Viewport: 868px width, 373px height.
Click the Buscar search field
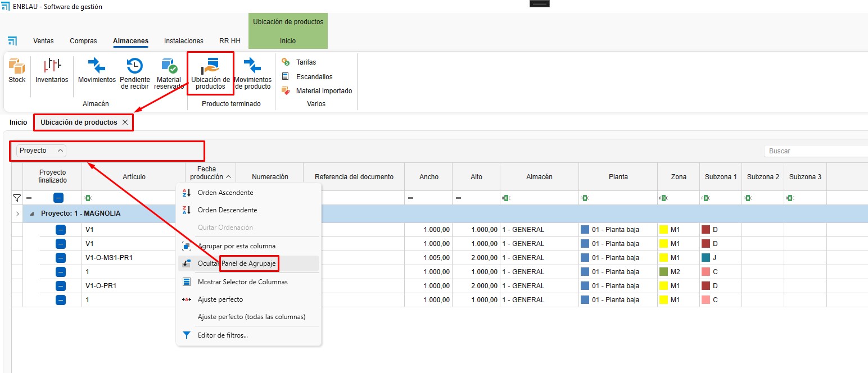(x=815, y=151)
